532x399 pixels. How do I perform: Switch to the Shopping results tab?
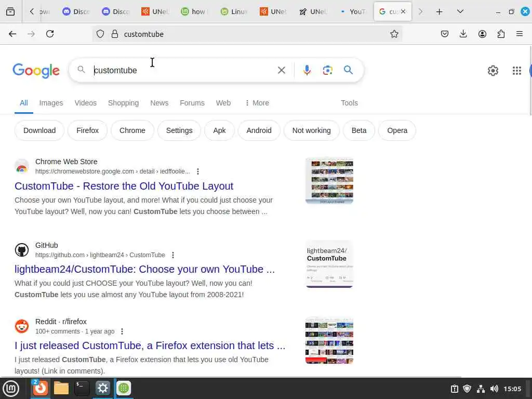click(123, 103)
